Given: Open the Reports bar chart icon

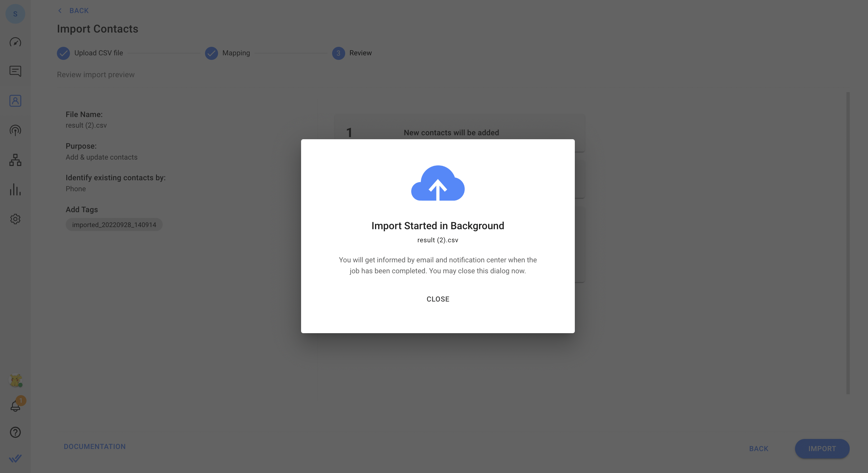Looking at the screenshot, I should (15, 189).
